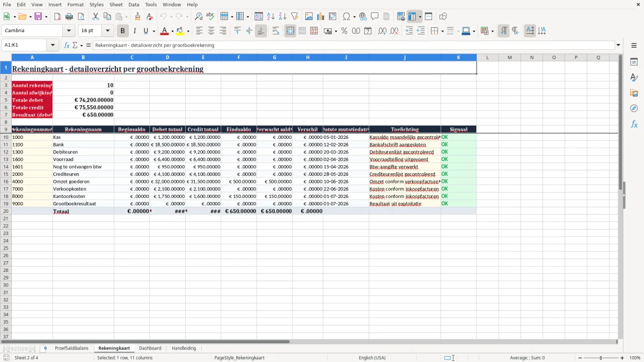Insert a special character (omega)
The image size is (644, 362).
pos(347,17)
